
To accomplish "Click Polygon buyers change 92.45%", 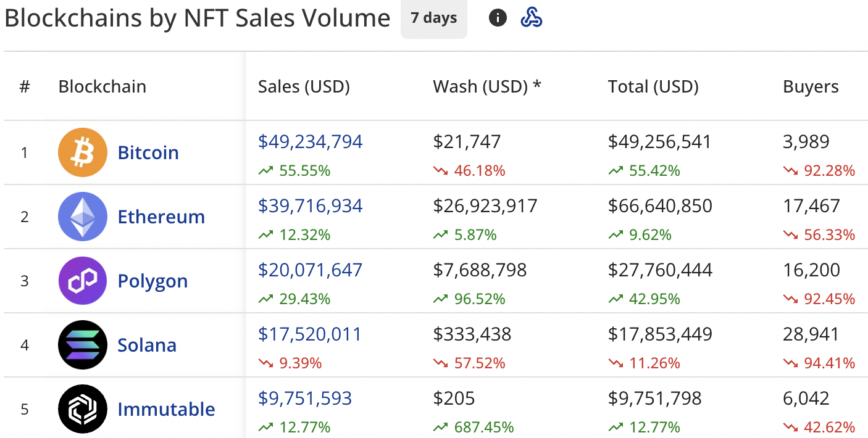I will (x=819, y=299).
